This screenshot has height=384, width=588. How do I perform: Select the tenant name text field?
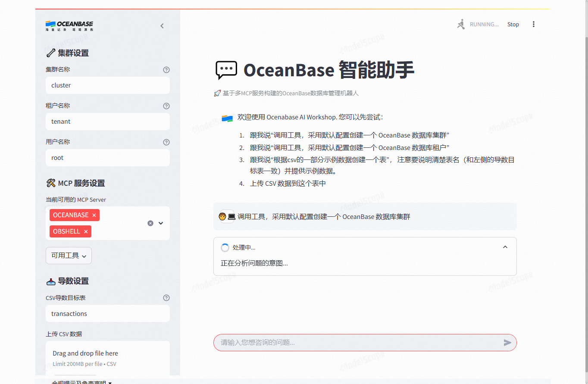pyautogui.click(x=107, y=121)
